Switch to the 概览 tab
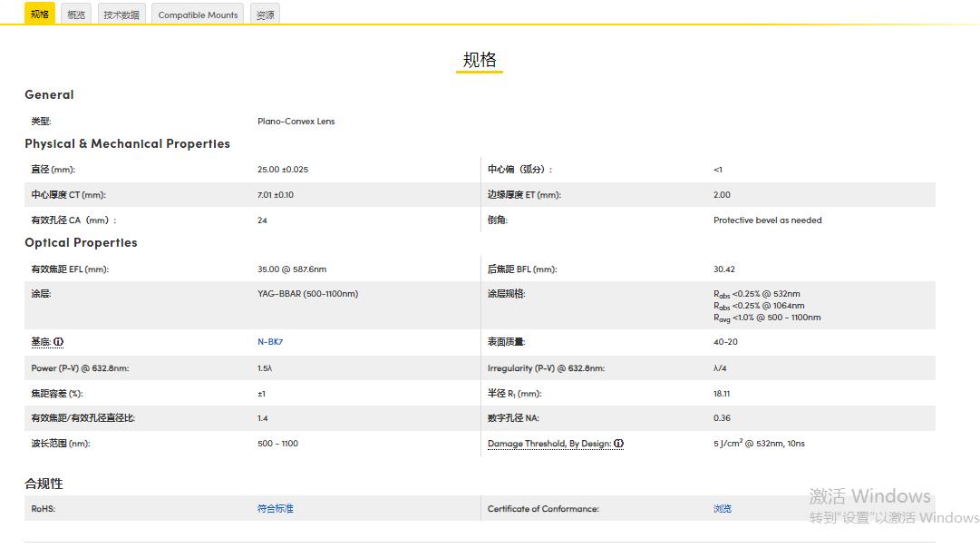 [x=75, y=14]
